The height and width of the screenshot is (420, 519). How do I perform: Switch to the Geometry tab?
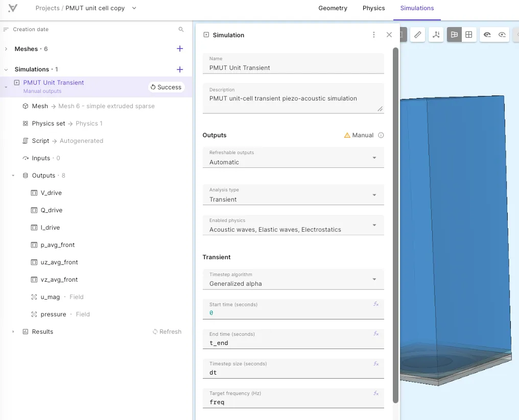(x=333, y=8)
